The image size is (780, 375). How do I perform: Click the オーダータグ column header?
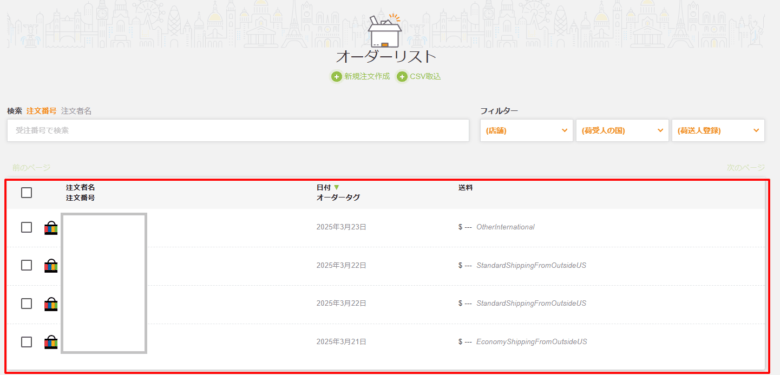tap(338, 197)
